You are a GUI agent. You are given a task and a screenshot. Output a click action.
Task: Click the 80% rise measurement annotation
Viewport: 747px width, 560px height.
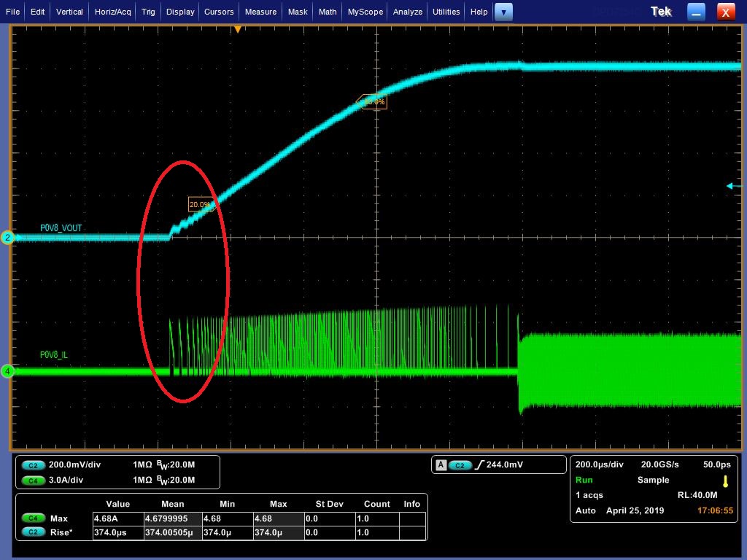pos(372,101)
